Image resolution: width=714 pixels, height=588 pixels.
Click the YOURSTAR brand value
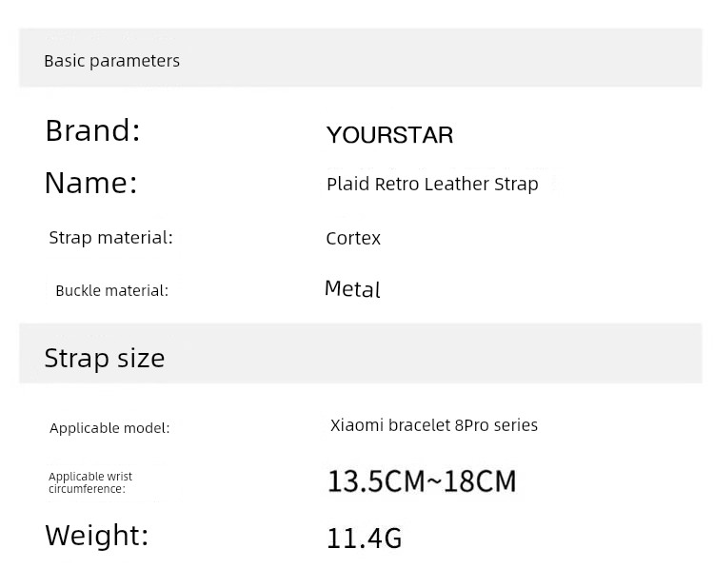389,135
